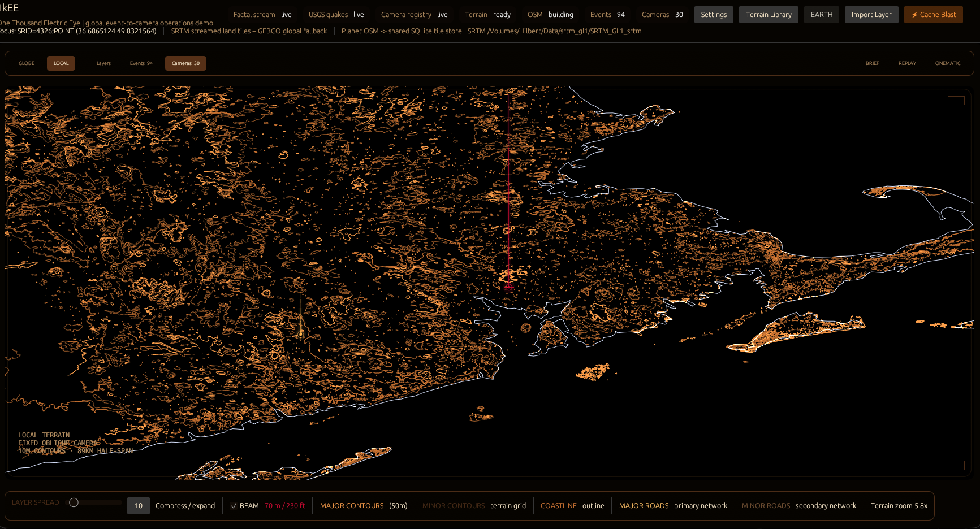Select the LOCAL view tab
The width and height of the screenshot is (980, 529).
click(61, 63)
